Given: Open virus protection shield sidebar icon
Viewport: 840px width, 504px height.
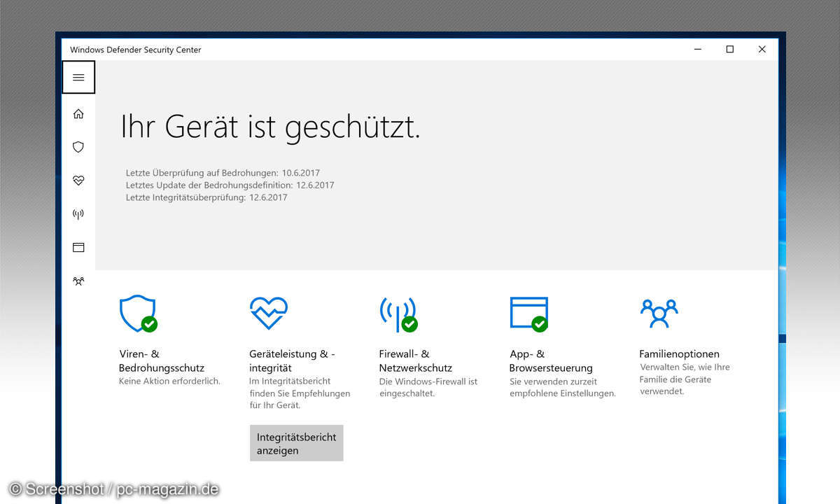Looking at the screenshot, I should coord(78,147).
